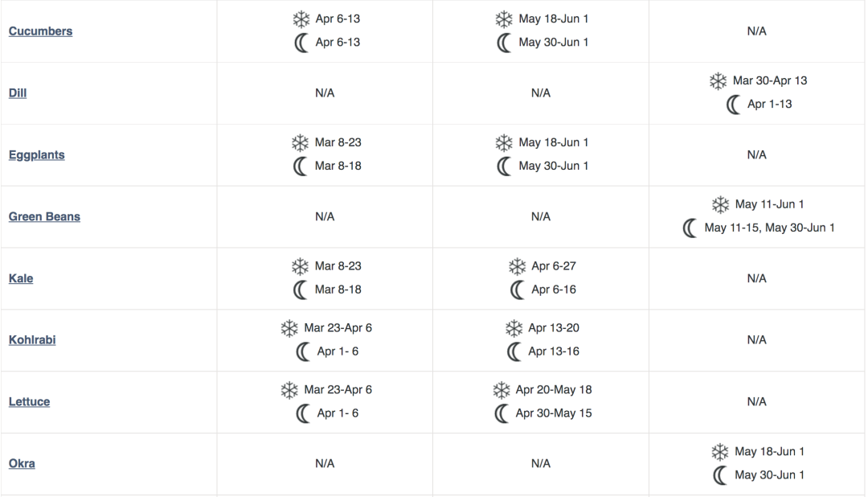Click snowflake icon beside Eggplants Mar 8-23
This screenshot has width=868, height=497.
point(300,143)
